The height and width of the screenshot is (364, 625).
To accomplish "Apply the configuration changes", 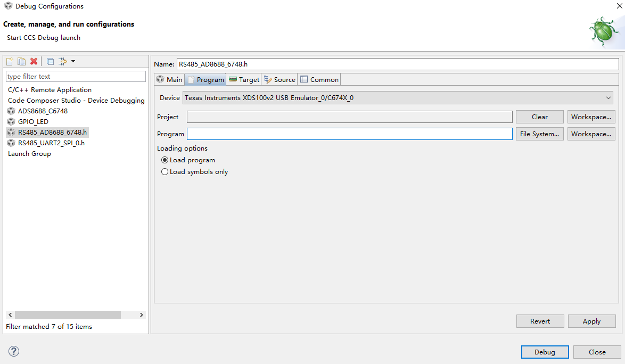I will pos(591,321).
